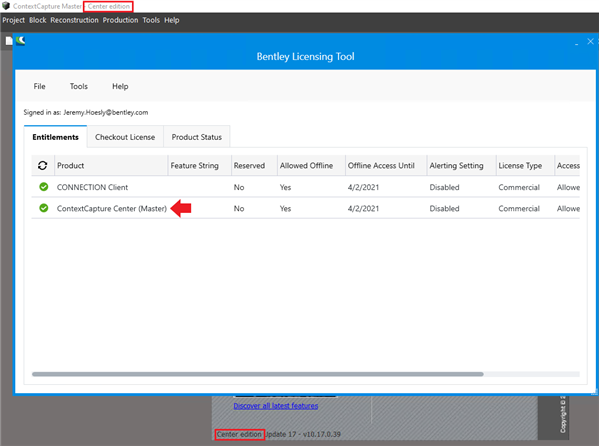The height and width of the screenshot is (446, 599).
Task: Click Disabled alerting setting for ContextCapture Center
Action: tap(444, 209)
